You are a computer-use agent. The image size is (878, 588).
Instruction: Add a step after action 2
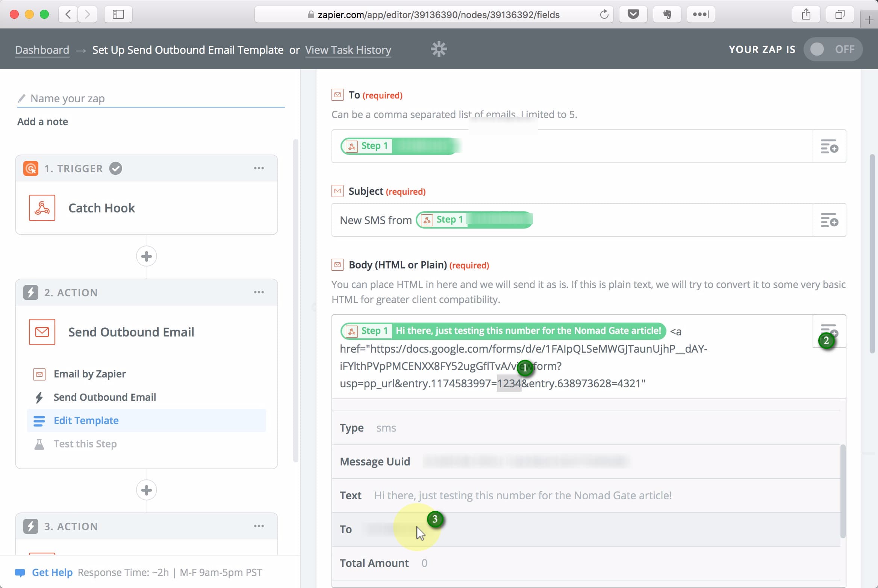click(146, 490)
